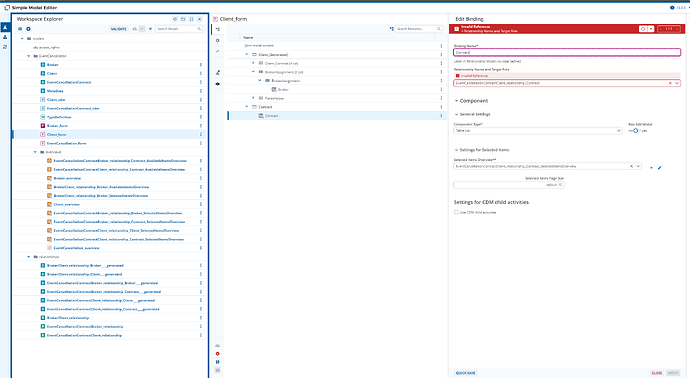Open the Client_overview item
Screen dimensions: 690x378
(x=66, y=205)
